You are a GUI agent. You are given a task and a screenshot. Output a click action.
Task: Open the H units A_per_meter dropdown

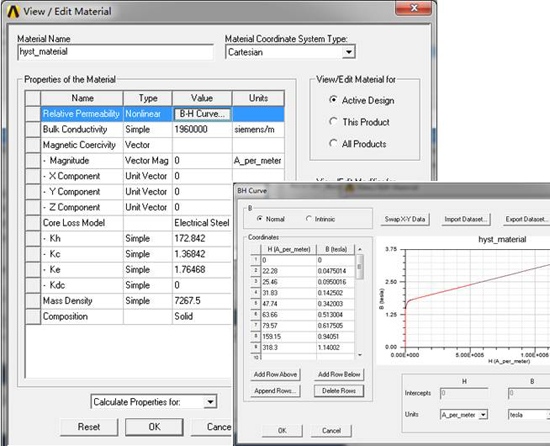[483, 415]
